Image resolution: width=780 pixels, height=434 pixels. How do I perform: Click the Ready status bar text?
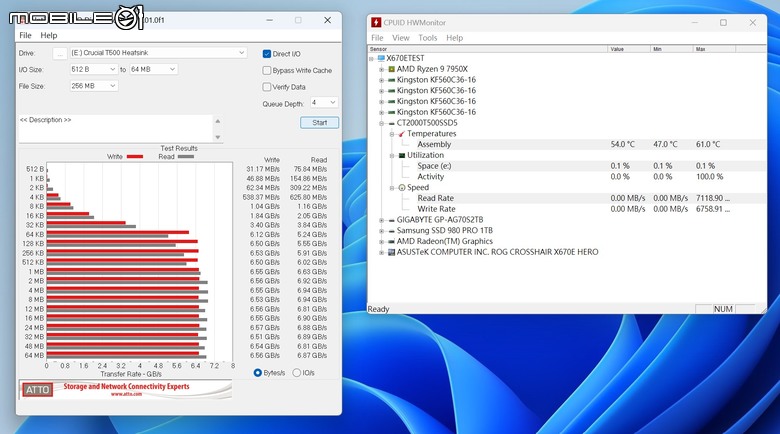378,309
